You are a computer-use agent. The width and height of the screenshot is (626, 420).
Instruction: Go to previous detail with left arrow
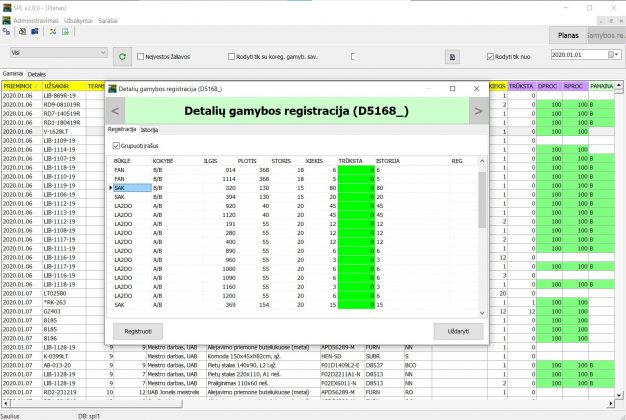[116, 111]
